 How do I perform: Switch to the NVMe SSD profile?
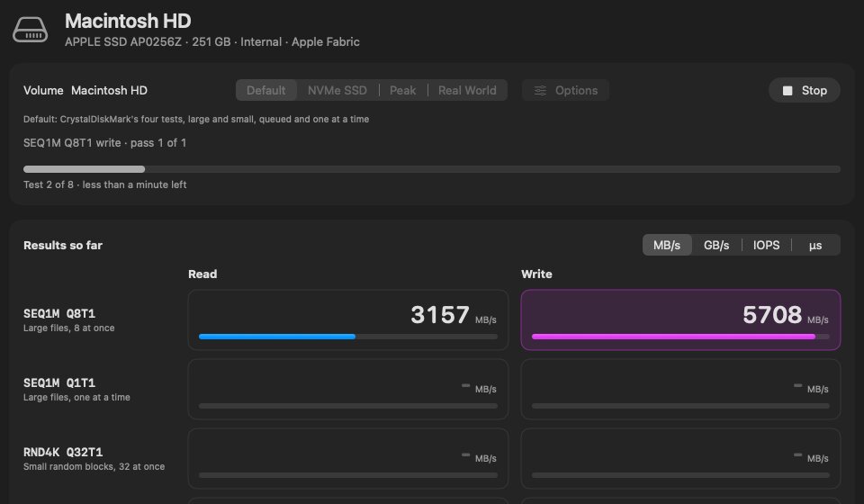337,90
